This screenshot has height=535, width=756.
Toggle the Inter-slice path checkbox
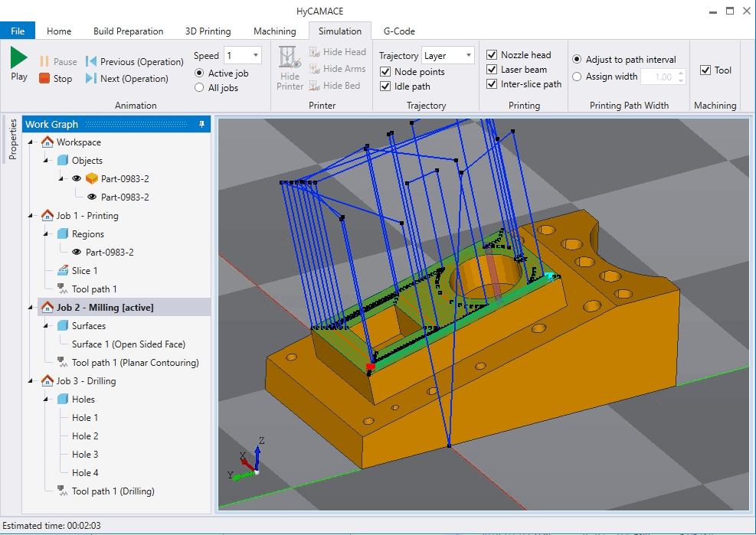click(x=492, y=84)
